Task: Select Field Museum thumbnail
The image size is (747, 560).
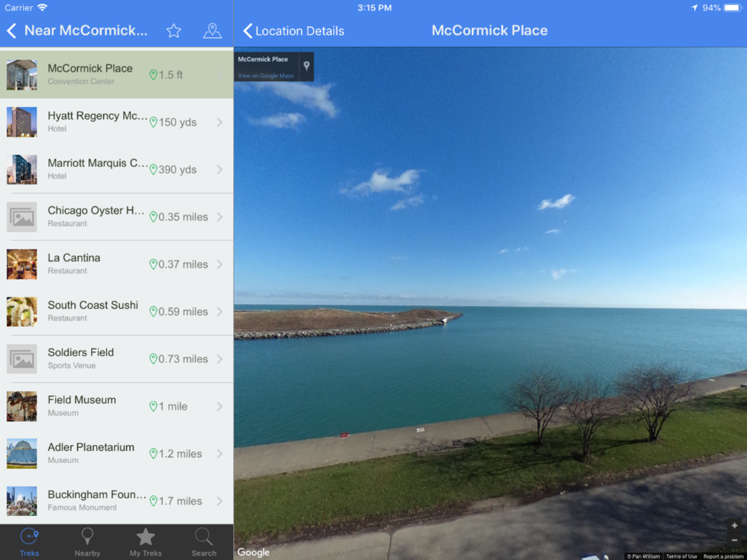Action: [22, 407]
